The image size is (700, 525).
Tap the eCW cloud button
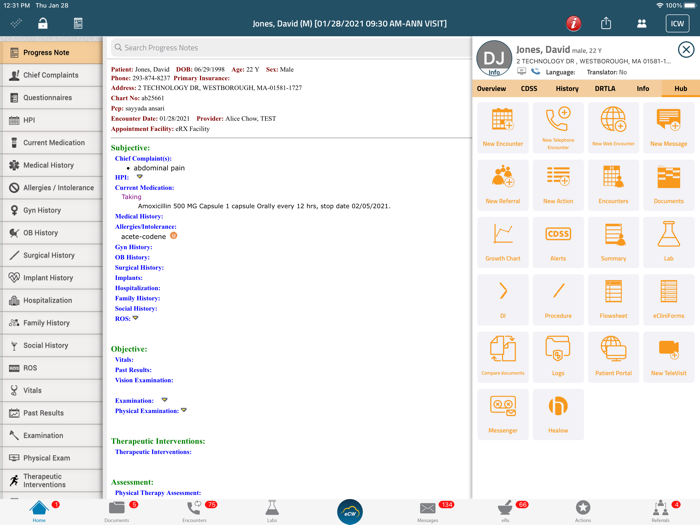(x=350, y=512)
